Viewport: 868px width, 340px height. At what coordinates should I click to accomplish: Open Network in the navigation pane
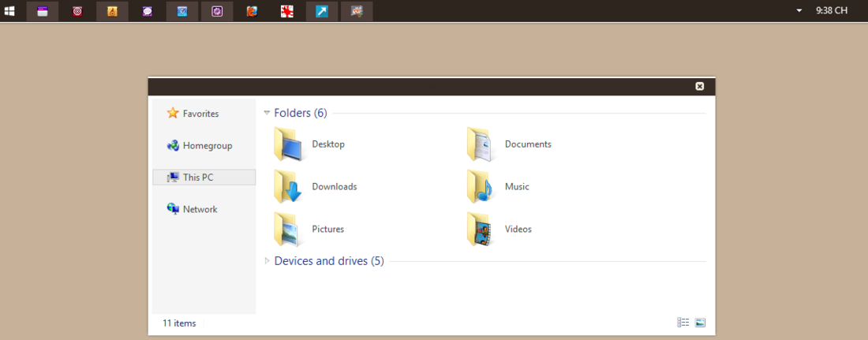pos(193,209)
